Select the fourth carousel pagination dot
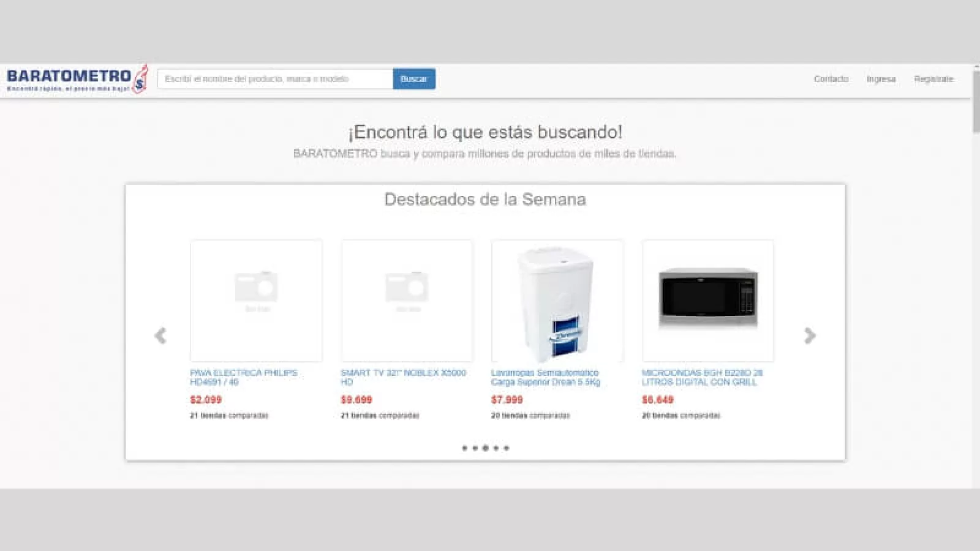The width and height of the screenshot is (980, 551). [496, 448]
